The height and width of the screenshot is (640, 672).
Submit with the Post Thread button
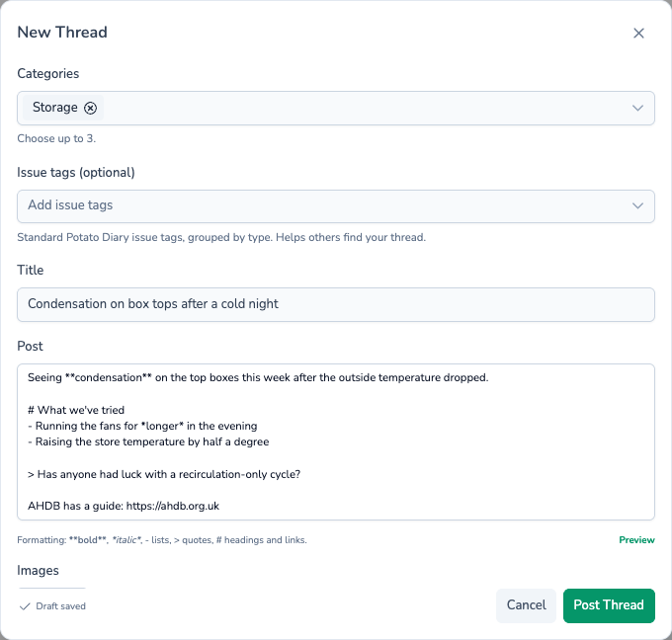tap(609, 605)
